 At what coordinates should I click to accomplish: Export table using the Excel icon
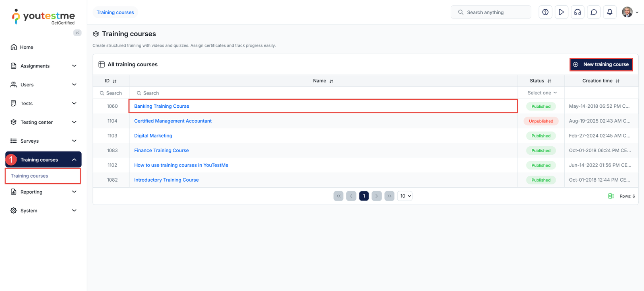click(x=611, y=196)
